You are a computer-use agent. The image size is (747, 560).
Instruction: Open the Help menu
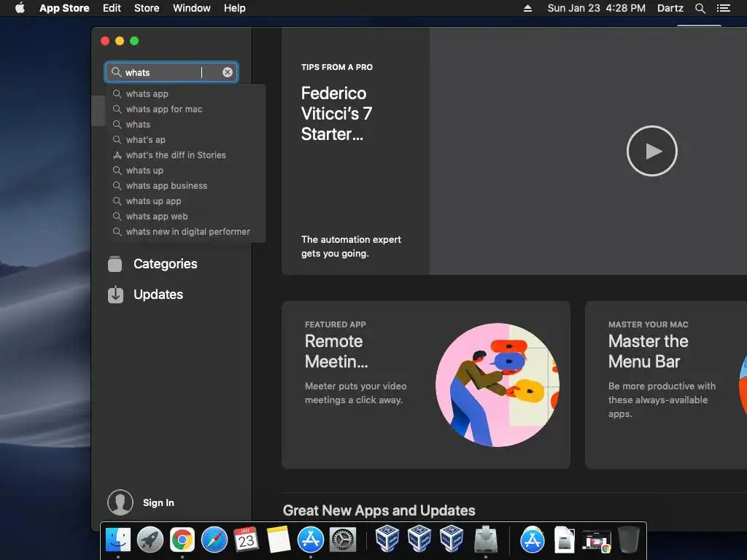pyautogui.click(x=235, y=8)
